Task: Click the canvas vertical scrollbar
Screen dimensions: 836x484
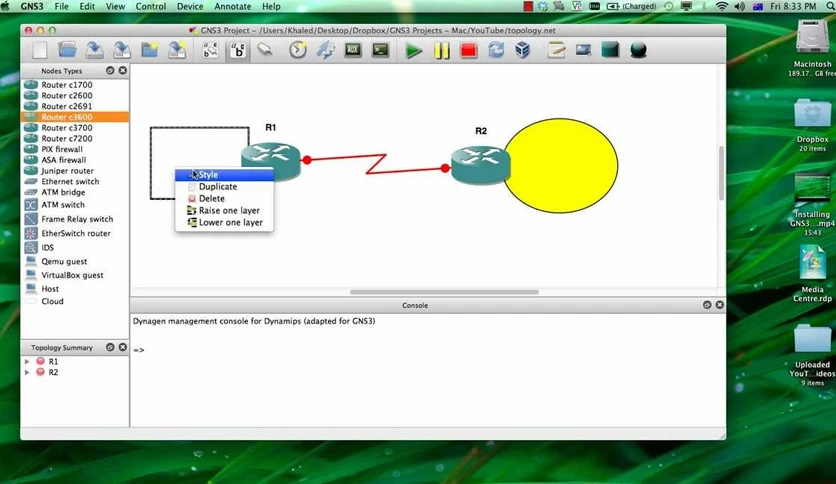Action: tap(721, 173)
